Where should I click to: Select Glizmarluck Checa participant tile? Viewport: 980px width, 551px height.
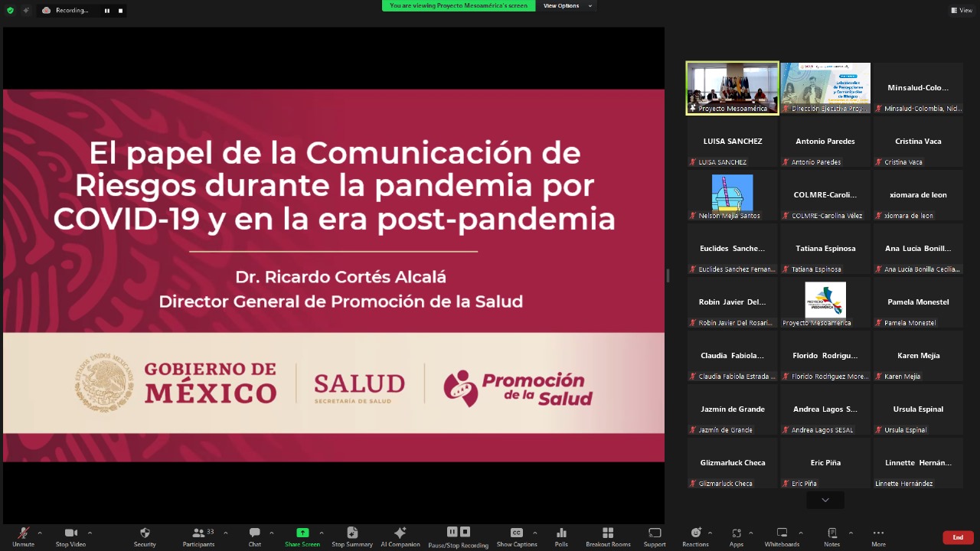pyautogui.click(x=733, y=463)
